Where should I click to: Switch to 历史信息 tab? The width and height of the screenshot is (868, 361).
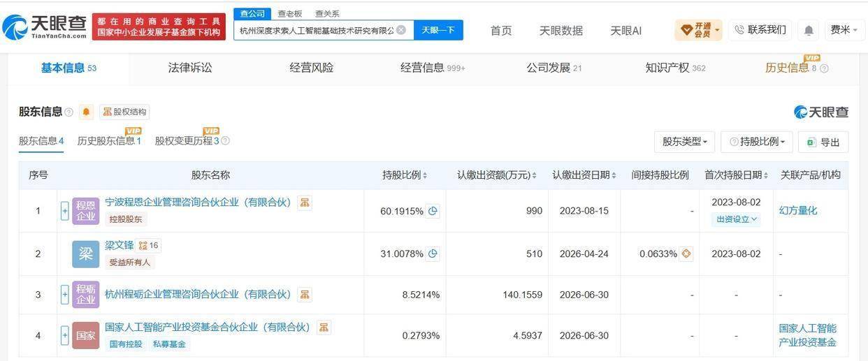click(792, 68)
